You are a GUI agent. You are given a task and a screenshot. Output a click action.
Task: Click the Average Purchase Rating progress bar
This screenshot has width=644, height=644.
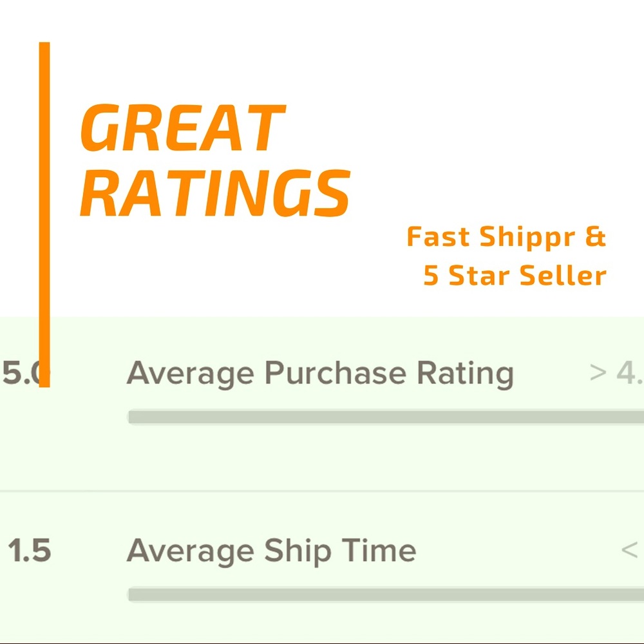pos(386,417)
